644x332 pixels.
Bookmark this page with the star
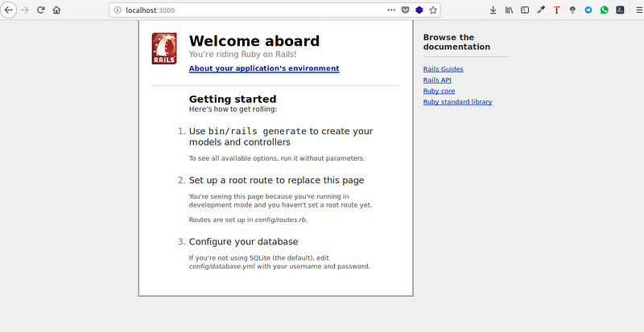coord(433,10)
